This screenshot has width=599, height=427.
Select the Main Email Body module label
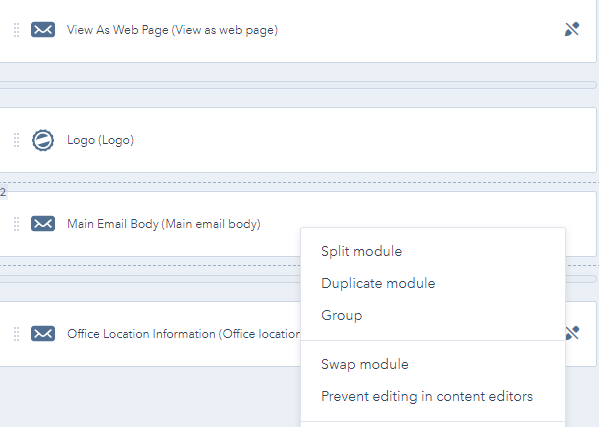164,224
